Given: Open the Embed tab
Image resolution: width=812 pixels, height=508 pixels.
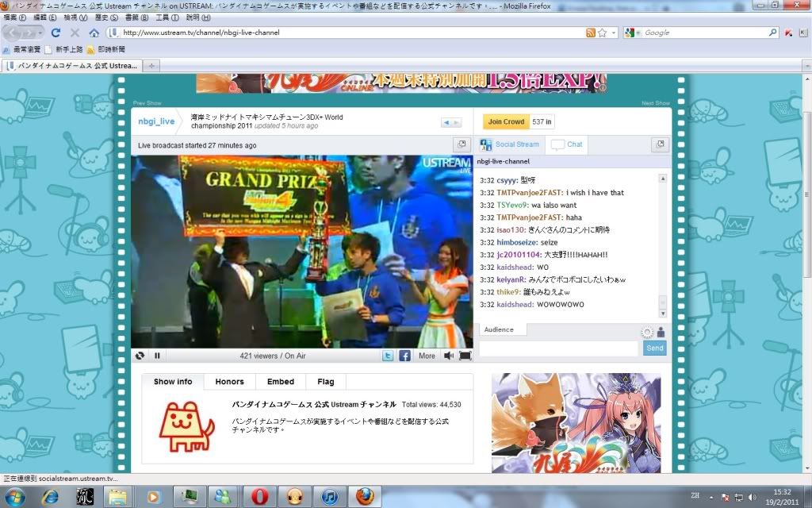Looking at the screenshot, I should point(281,382).
